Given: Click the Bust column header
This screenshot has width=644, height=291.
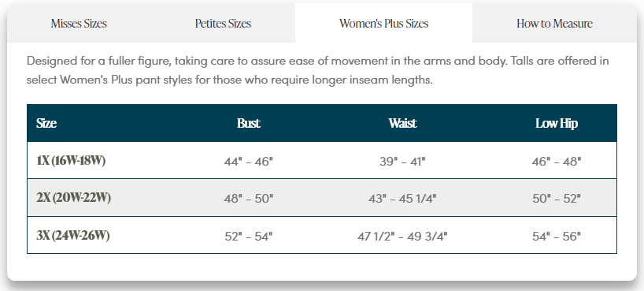Looking at the screenshot, I should (x=249, y=123).
